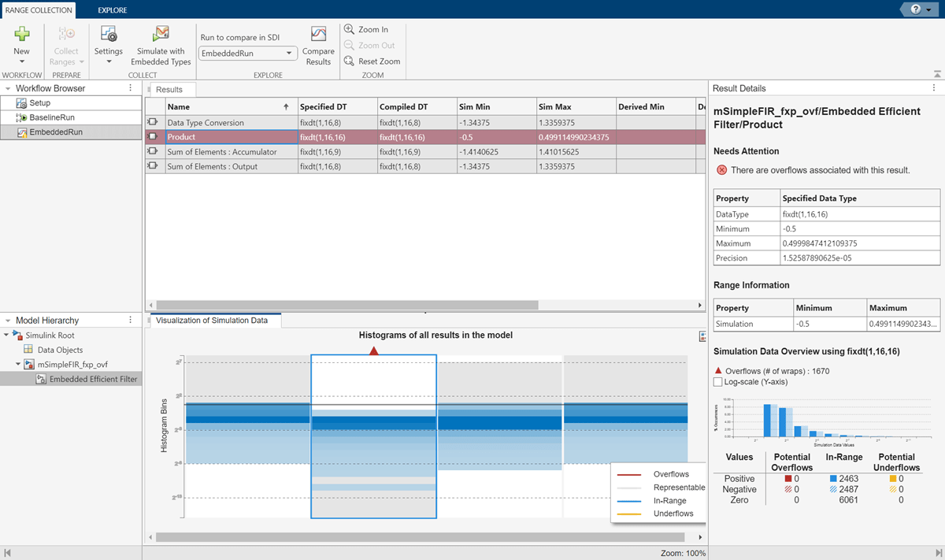Select Visualization of Simulation Data tab
The image size is (945, 560).
212,321
